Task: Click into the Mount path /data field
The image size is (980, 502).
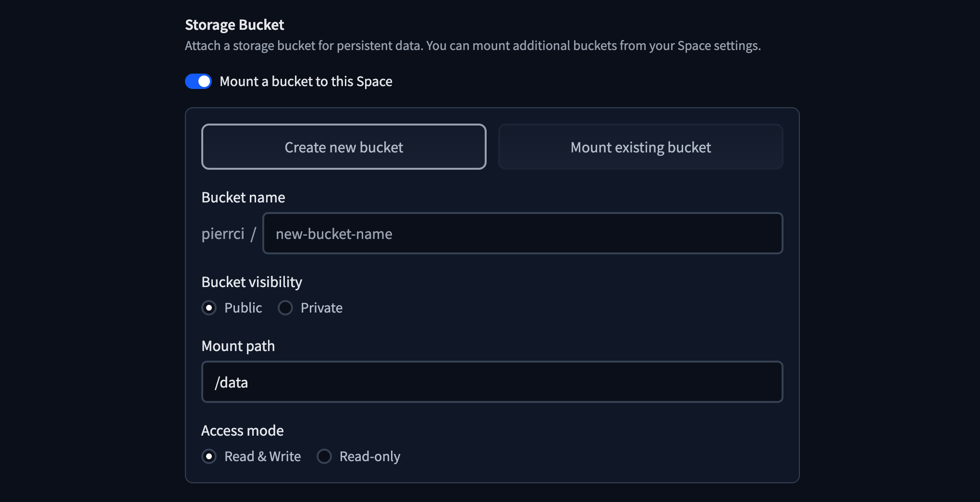Action: (492, 382)
